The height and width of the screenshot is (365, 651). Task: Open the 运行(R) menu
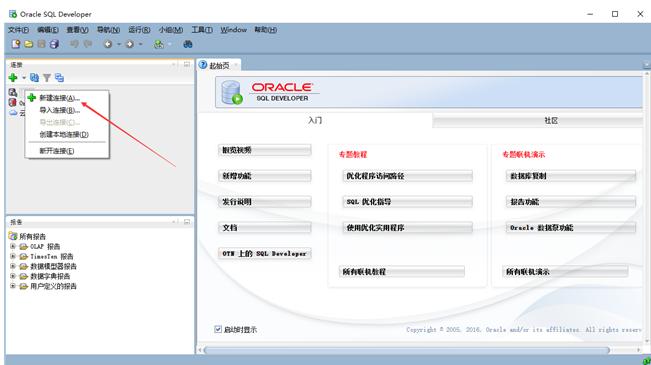[x=139, y=30]
